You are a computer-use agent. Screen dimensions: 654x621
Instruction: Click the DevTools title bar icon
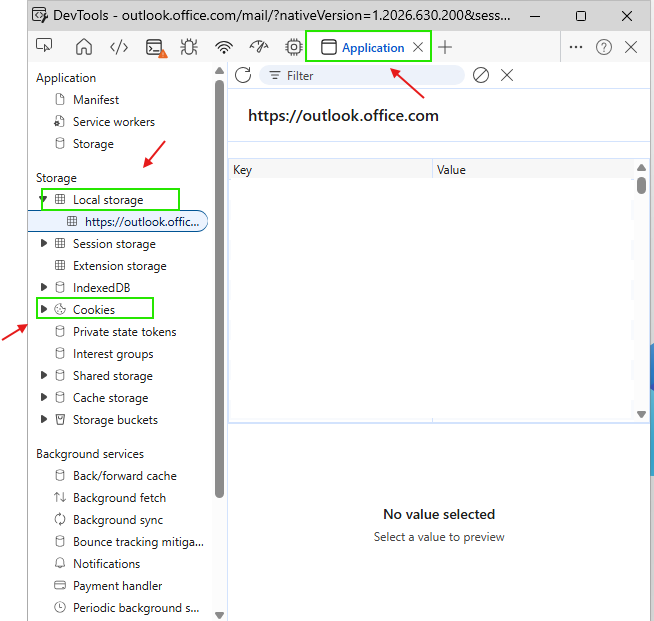tap(40, 15)
